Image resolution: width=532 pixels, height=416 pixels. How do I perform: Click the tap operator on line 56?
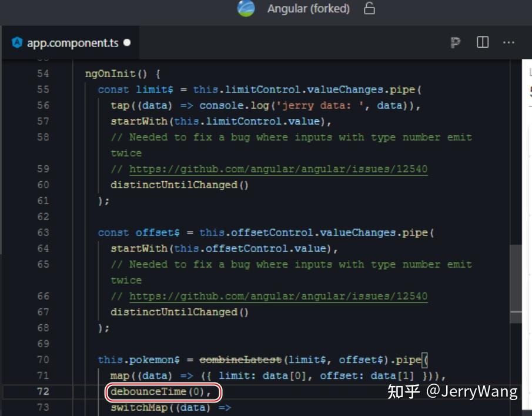click(x=120, y=105)
